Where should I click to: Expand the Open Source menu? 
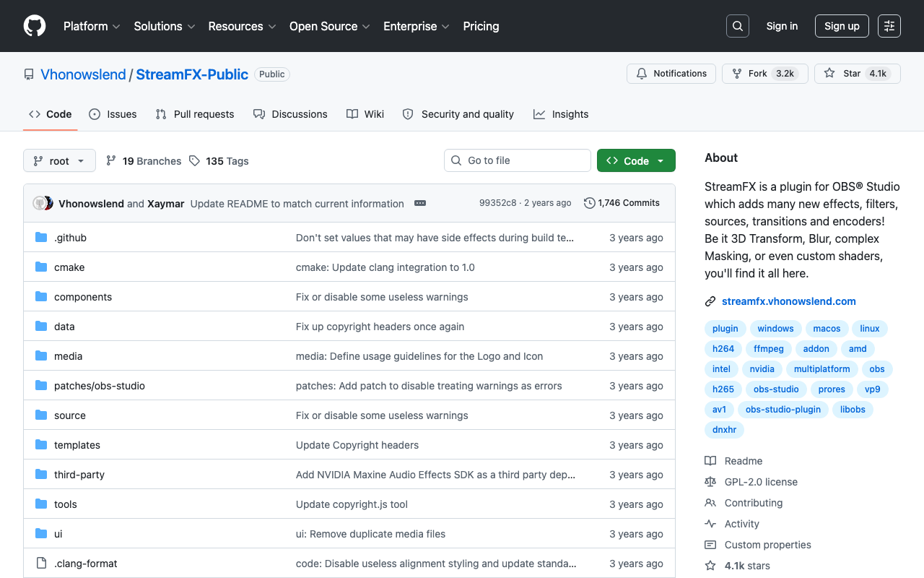[330, 26]
